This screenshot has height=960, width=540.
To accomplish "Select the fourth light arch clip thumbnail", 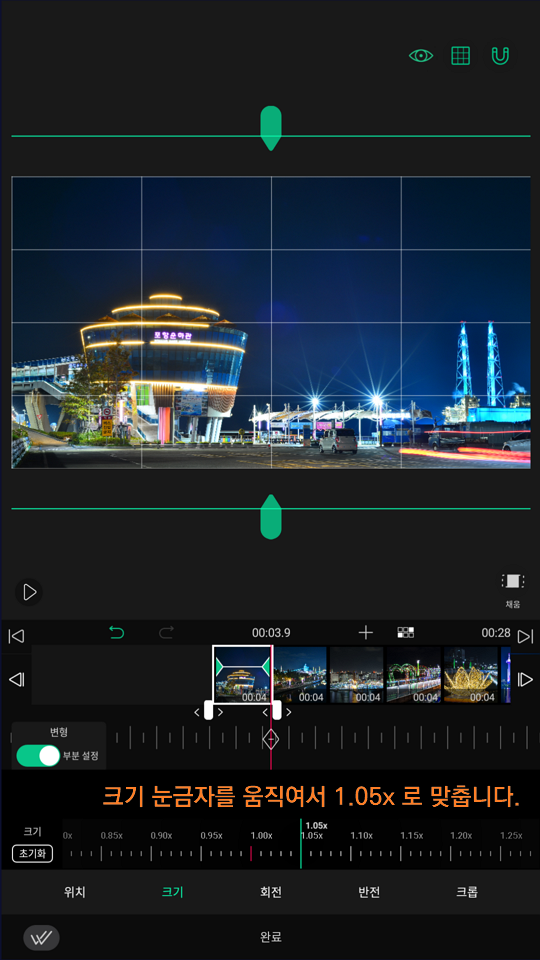I will point(414,675).
